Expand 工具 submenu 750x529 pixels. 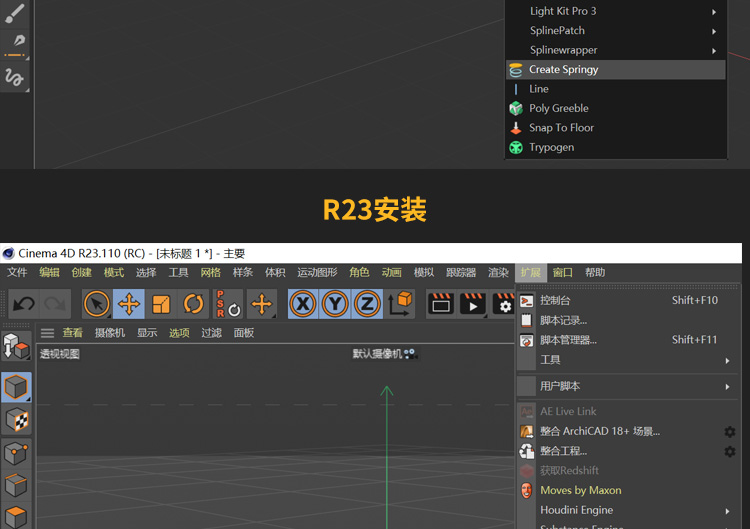pyautogui.click(x=627, y=360)
